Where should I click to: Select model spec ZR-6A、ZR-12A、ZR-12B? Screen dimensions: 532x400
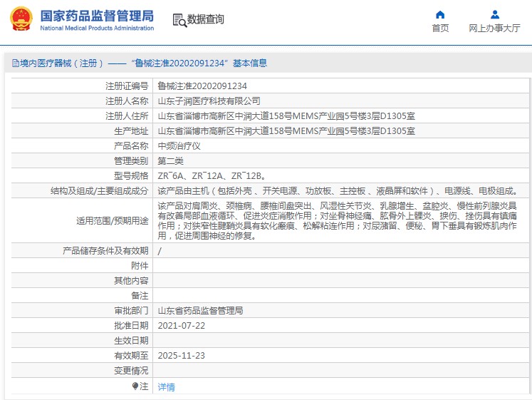click(x=212, y=176)
